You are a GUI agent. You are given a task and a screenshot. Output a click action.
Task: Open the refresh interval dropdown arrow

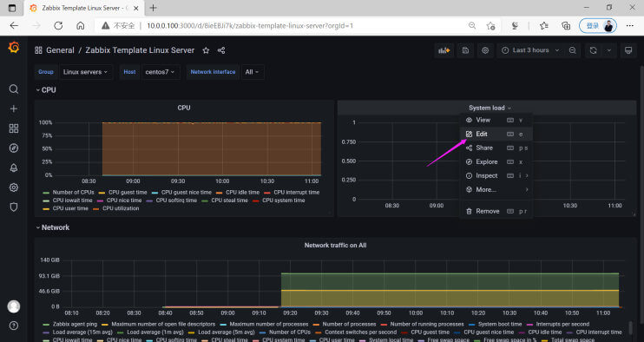(x=609, y=50)
